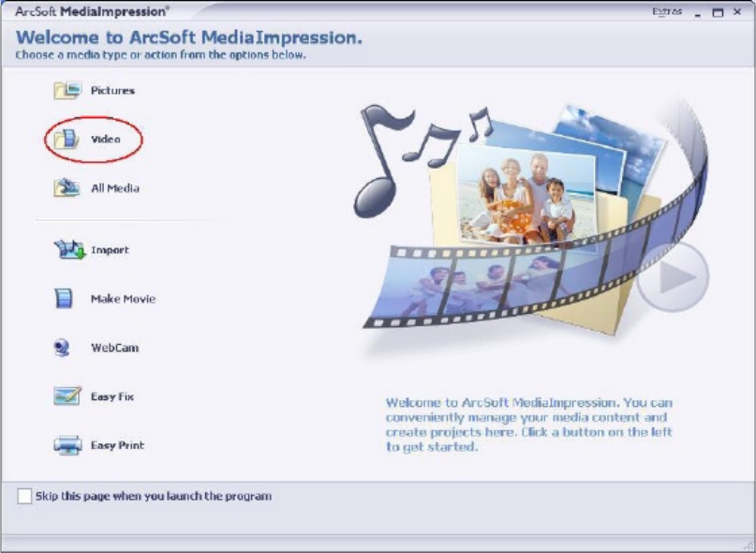Open the Easy Fix picture icon

[67, 396]
